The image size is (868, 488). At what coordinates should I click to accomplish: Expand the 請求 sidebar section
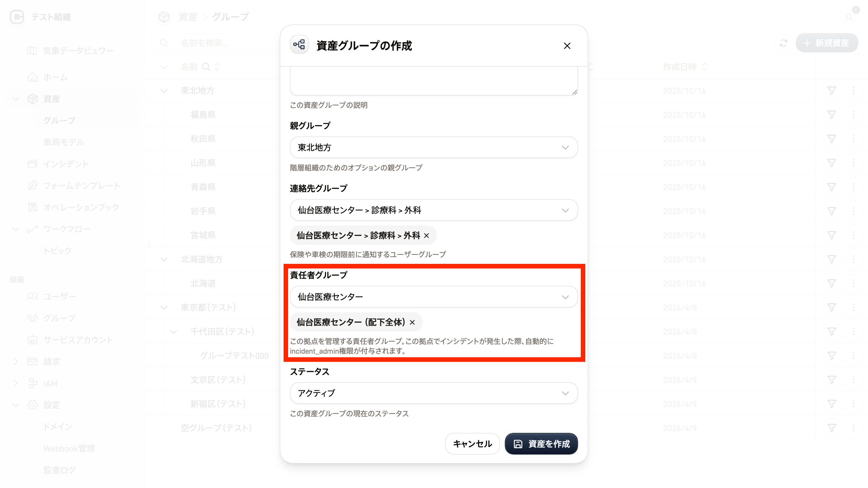(x=15, y=362)
